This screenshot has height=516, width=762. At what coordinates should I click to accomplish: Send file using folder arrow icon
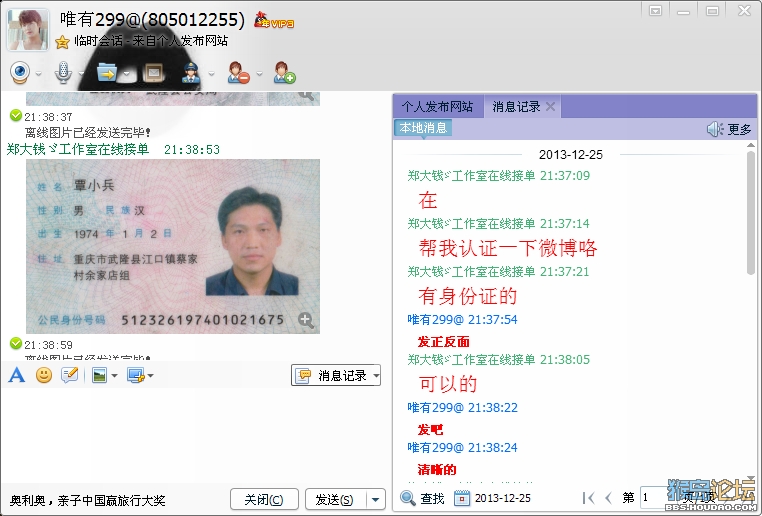point(106,73)
